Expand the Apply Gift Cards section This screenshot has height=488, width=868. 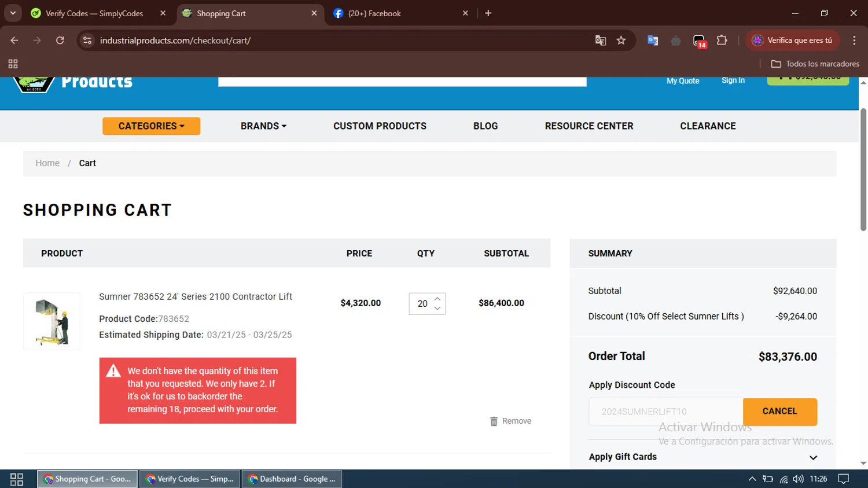pyautogui.click(x=703, y=457)
